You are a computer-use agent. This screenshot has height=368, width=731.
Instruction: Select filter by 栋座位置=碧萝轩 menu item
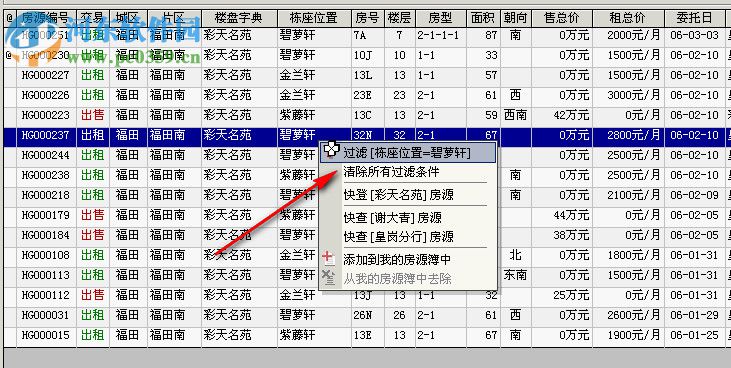point(407,153)
